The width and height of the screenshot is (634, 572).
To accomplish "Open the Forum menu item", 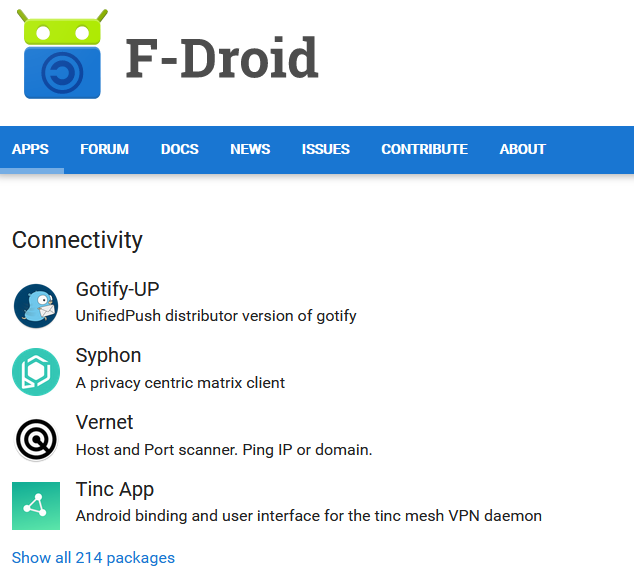I will click(x=105, y=149).
